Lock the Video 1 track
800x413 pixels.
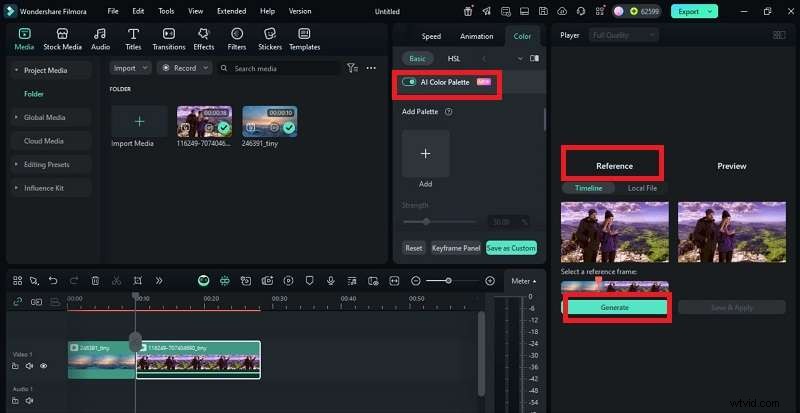tap(15, 366)
